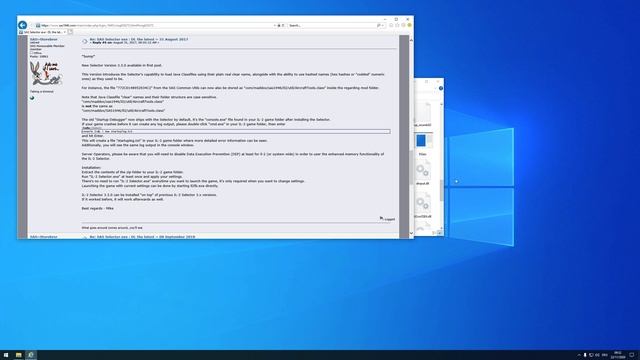Viewport: 640px width, 360px height.
Task: Click inside the code box text line
Action: click(x=236, y=131)
